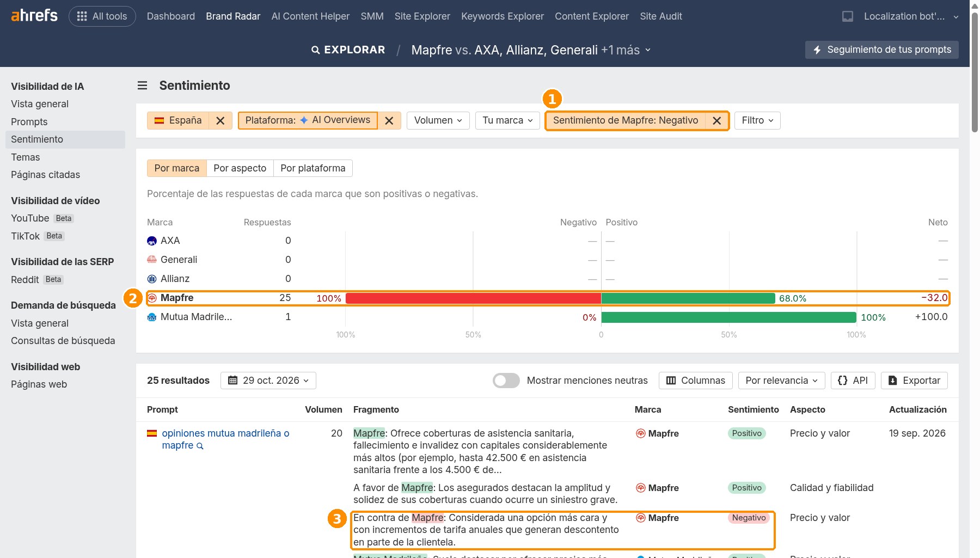
Task: Open the Ahrefs logo home link
Action: 34,16
